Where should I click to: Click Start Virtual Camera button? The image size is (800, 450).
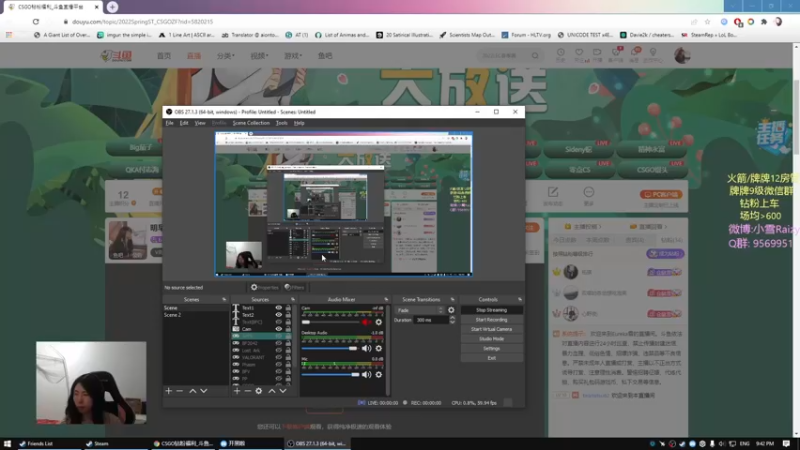(x=491, y=329)
